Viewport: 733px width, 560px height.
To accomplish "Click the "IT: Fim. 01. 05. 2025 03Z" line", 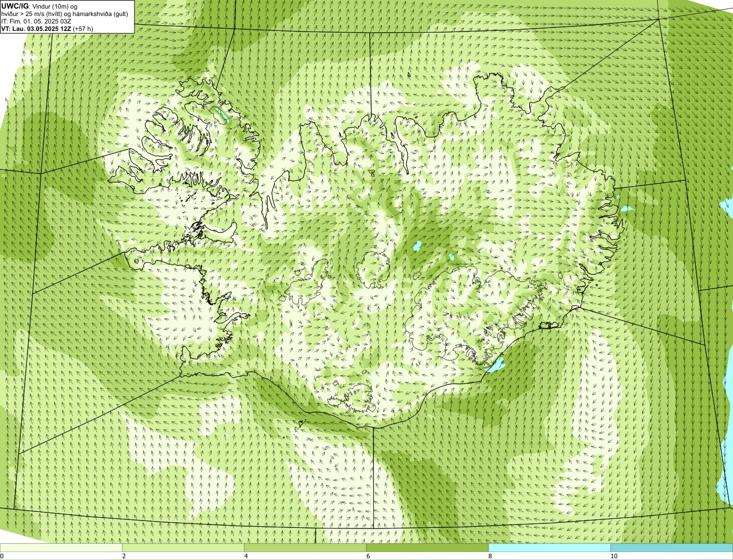I will [x=35, y=21].
